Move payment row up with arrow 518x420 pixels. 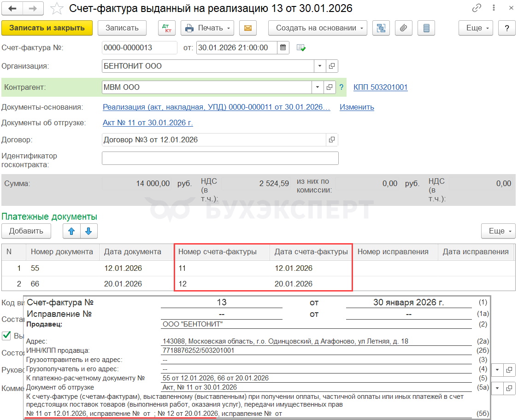point(71,231)
